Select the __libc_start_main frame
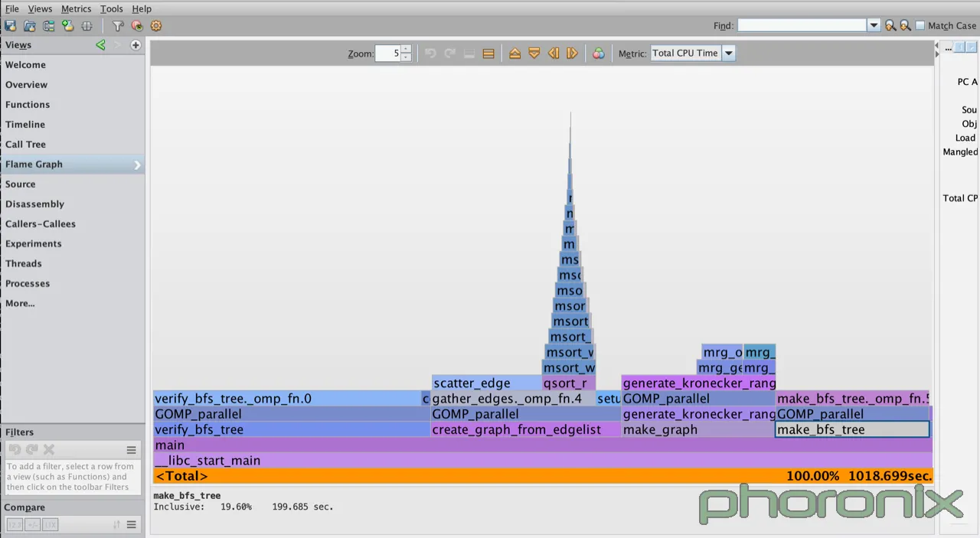 tap(543, 461)
